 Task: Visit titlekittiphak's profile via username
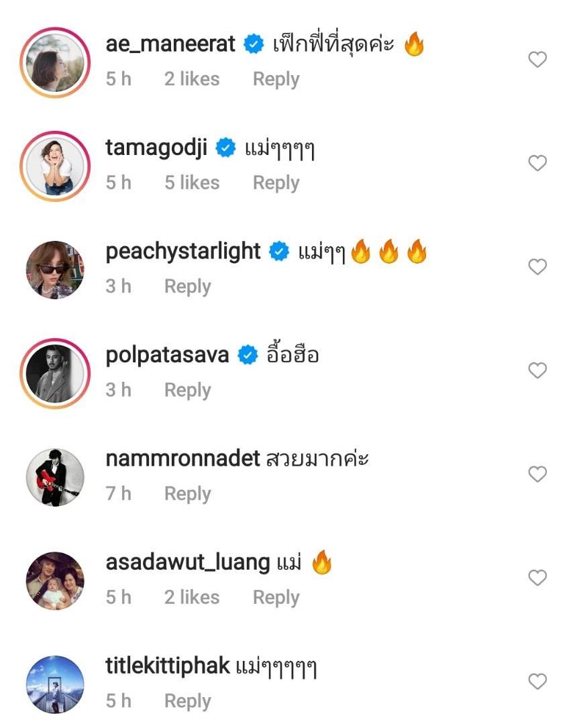click(168, 666)
